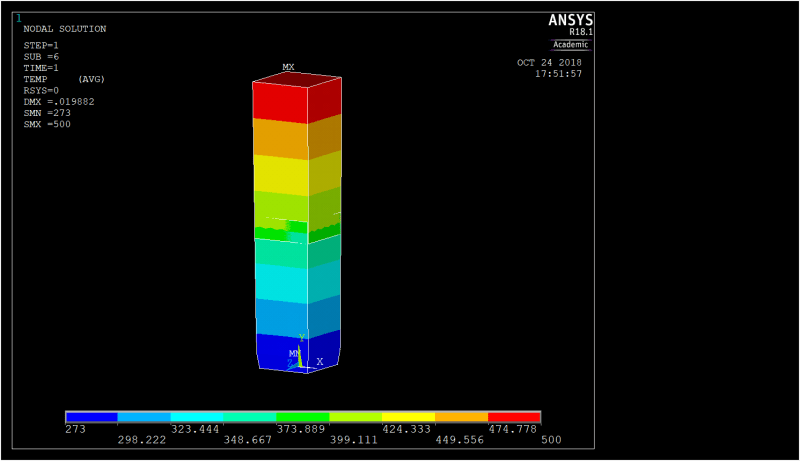Click the STEP=1 label
Screen dimensions: 800x461
click(41, 45)
